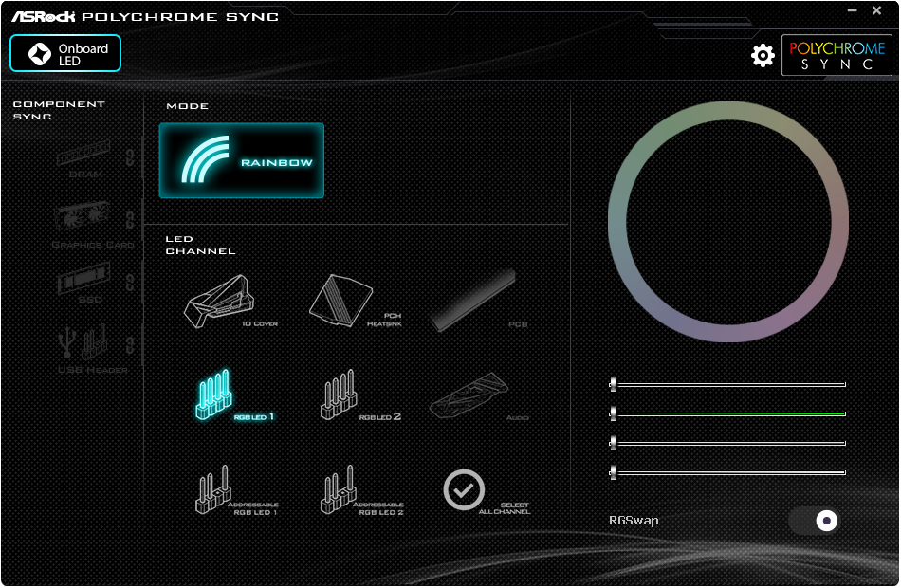Image resolution: width=901 pixels, height=588 pixels.
Task: Click the SSD component sync icon
Action: 84,282
